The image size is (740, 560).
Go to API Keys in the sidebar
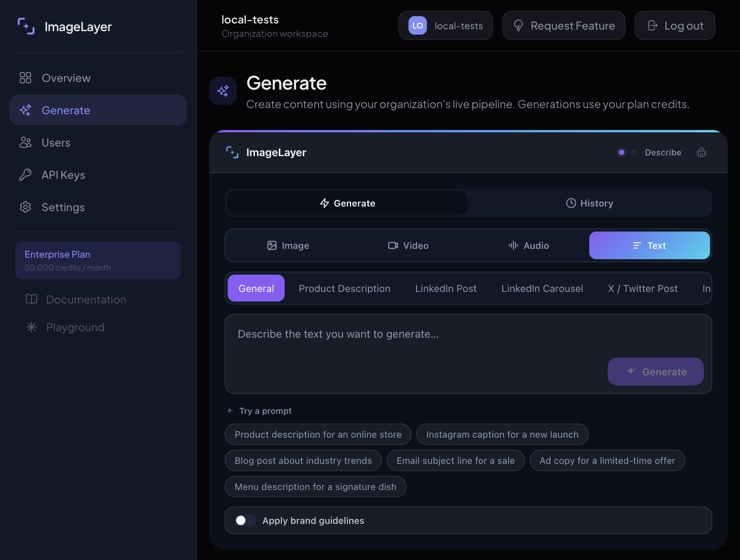point(98,175)
